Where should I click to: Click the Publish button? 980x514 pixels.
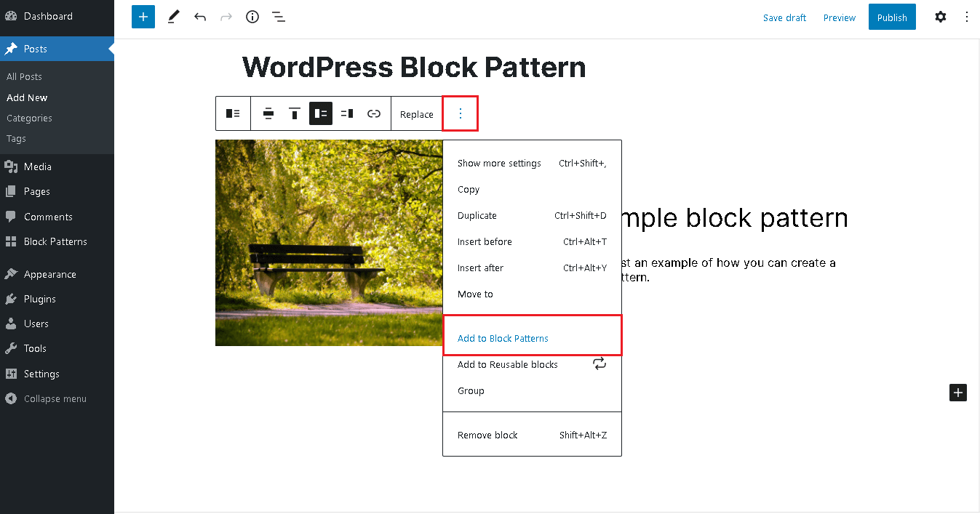click(x=891, y=17)
